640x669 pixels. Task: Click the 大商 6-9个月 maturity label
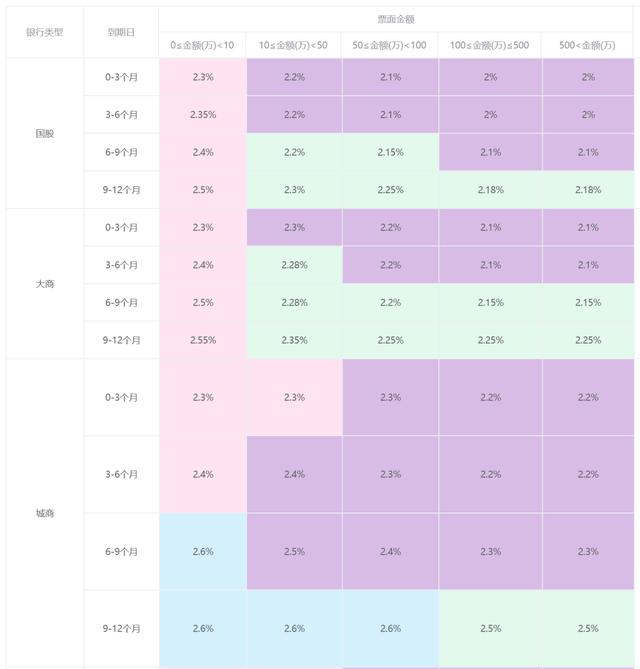pyautogui.click(x=121, y=303)
